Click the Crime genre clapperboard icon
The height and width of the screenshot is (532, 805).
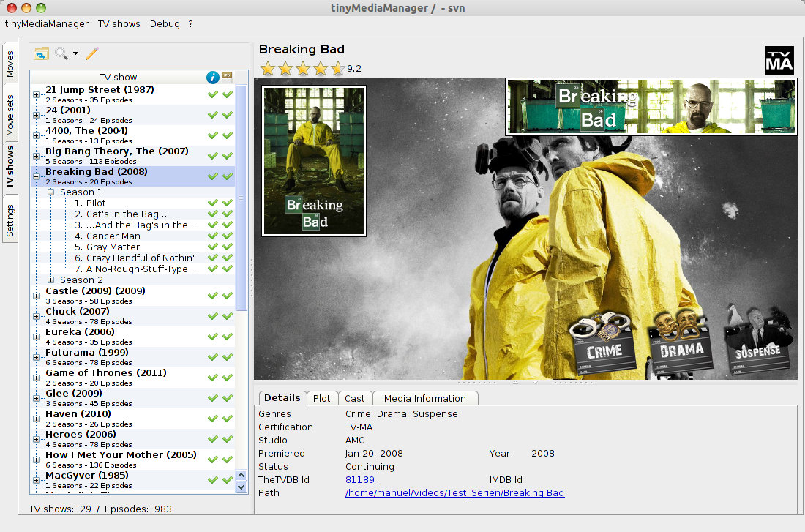(x=603, y=342)
